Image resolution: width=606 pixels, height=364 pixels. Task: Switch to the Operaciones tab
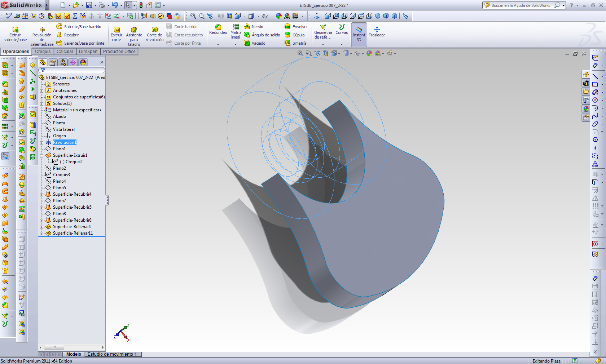(x=16, y=52)
